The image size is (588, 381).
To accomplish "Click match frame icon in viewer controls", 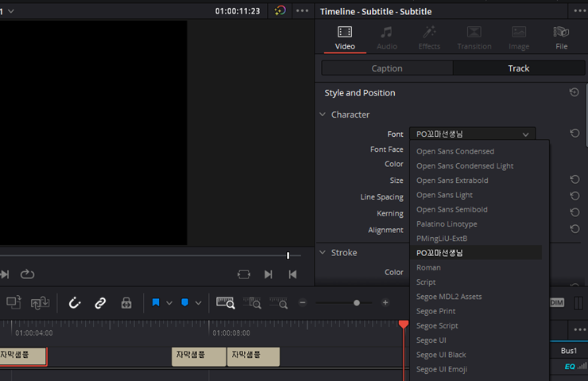I will point(244,274).
